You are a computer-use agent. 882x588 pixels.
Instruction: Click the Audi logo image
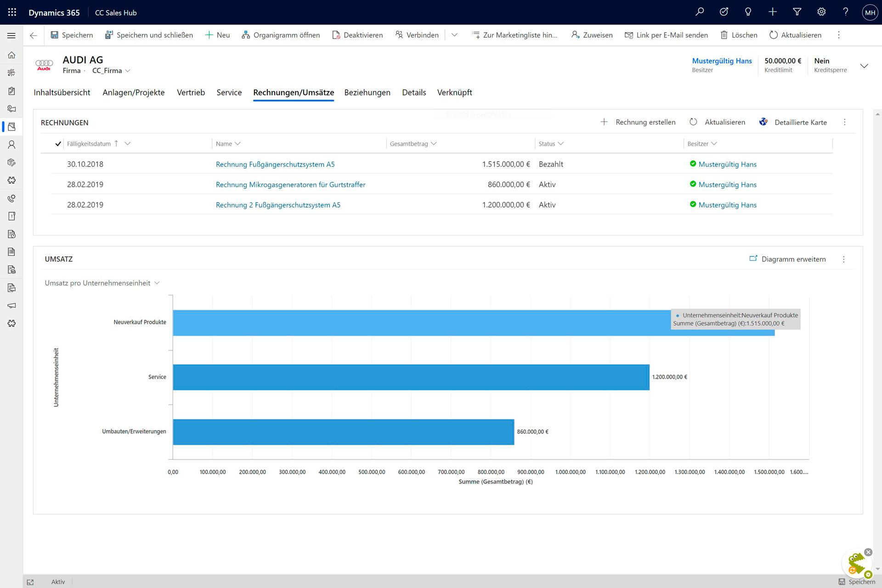coord(44,65)
